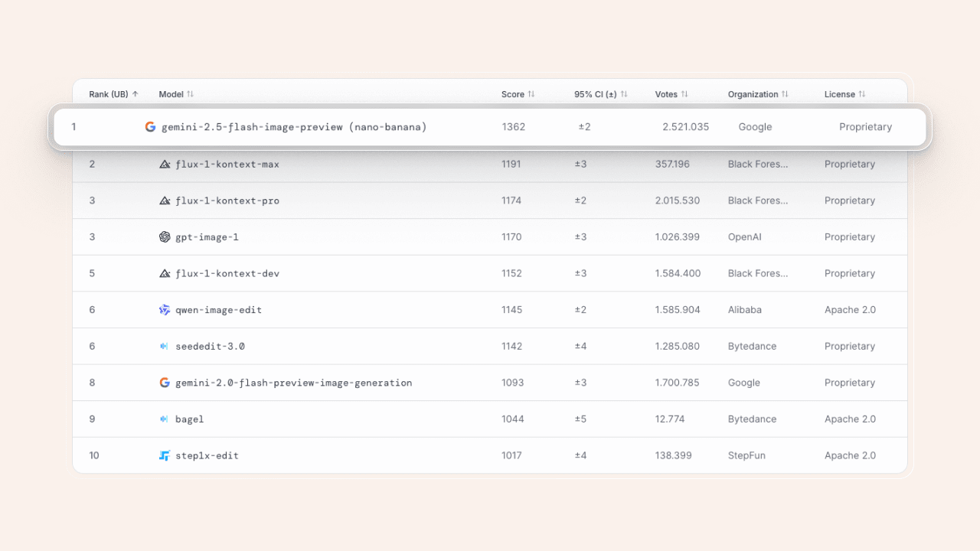
Task: Open the seededit-3.0 model name
Action: coord(210,346)
